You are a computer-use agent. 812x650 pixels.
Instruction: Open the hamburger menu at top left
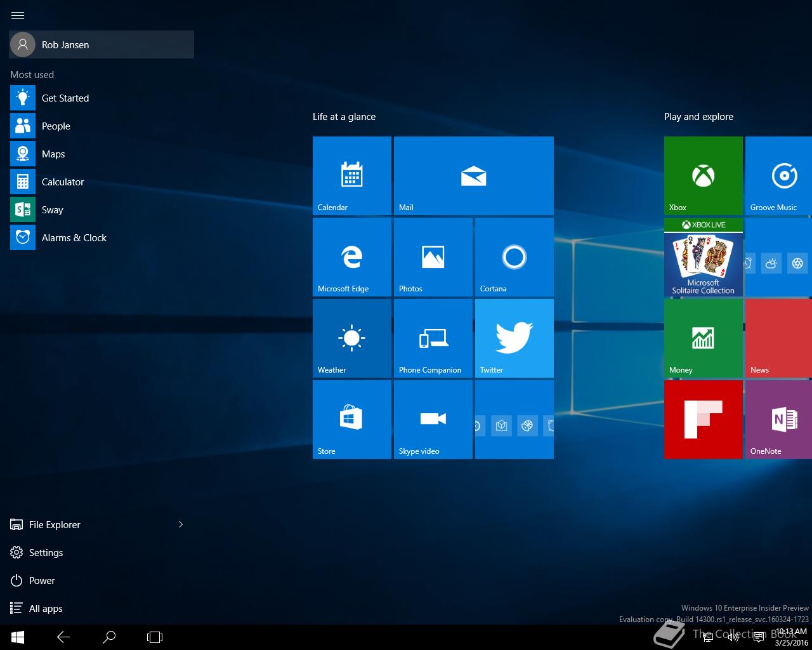coord(18,15)
